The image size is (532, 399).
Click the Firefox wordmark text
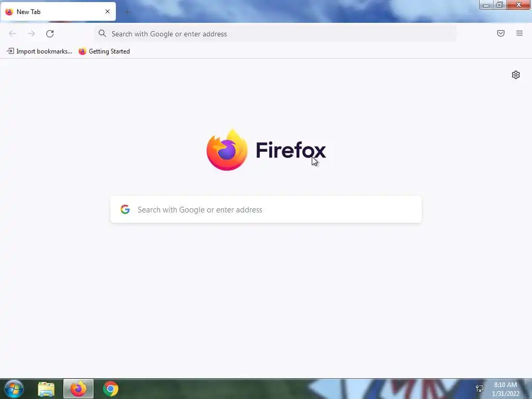(x=291, y=150)
